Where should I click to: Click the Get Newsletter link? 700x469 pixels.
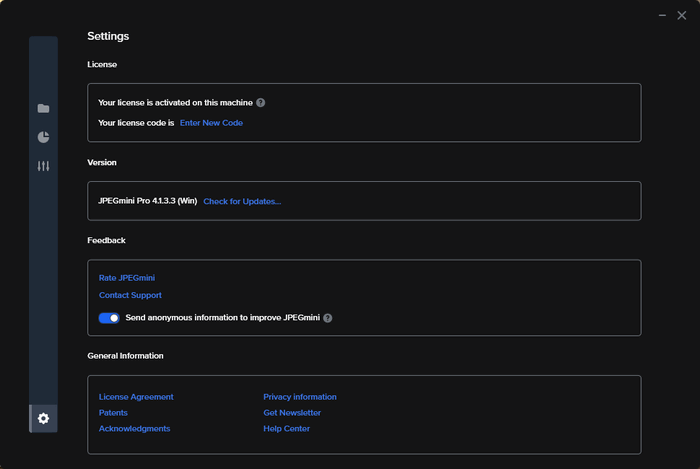[292, 413]
